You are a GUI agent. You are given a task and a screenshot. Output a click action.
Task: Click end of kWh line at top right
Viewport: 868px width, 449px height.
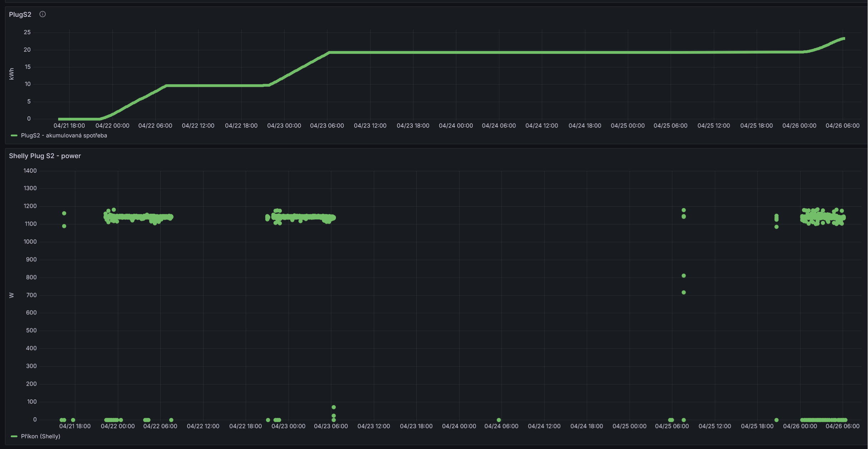click(x=843, y=39)
